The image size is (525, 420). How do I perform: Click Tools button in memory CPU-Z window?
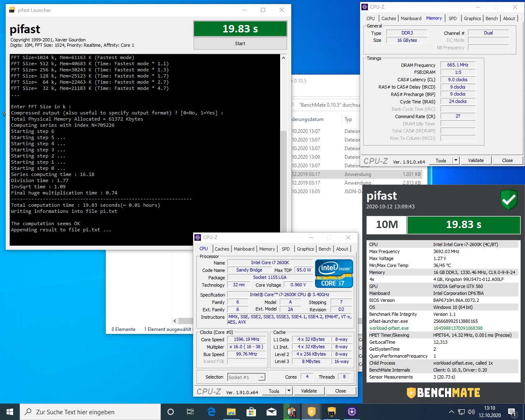pyautogui.click(x=441, y=160)
